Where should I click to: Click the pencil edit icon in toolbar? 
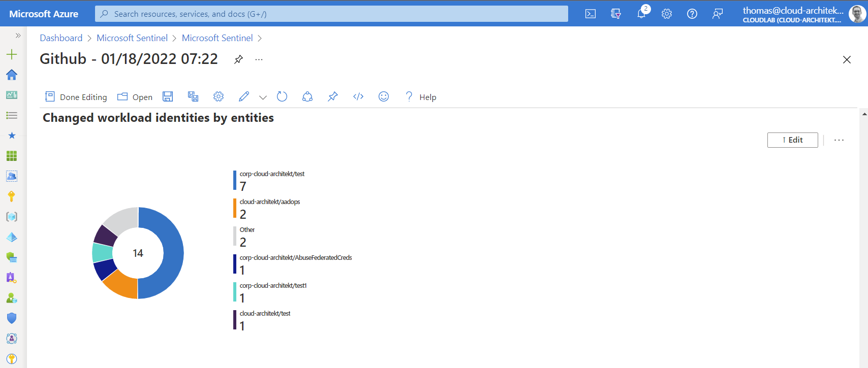(244, 96)
